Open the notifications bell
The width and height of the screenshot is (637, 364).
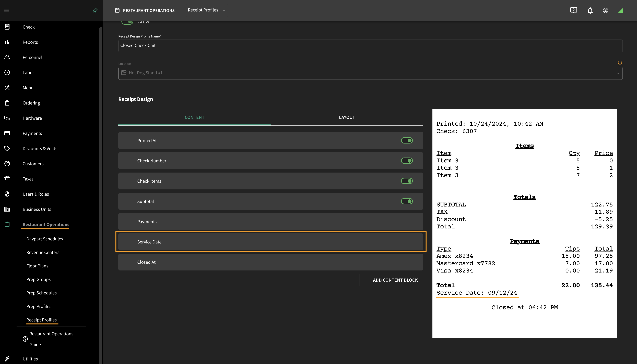590,10
